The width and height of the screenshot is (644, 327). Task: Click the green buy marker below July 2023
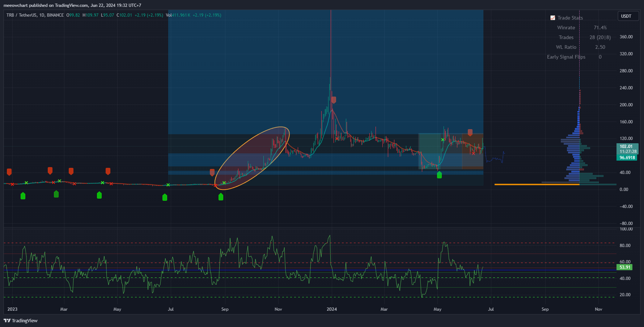[165, 197]
